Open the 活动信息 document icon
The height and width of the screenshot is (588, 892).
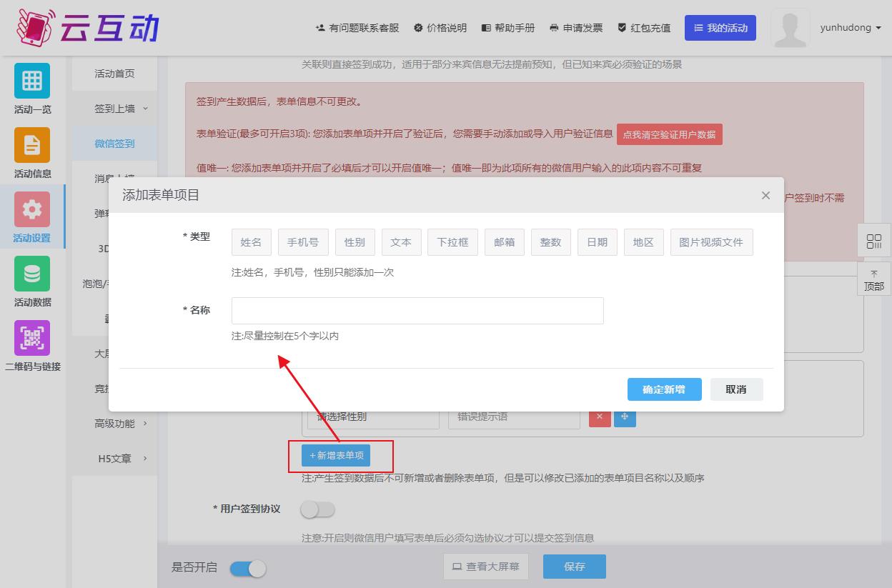32,145
